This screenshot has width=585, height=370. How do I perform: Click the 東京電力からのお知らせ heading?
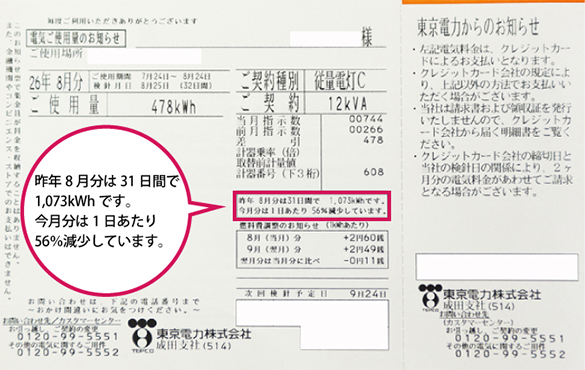point(478,27)
